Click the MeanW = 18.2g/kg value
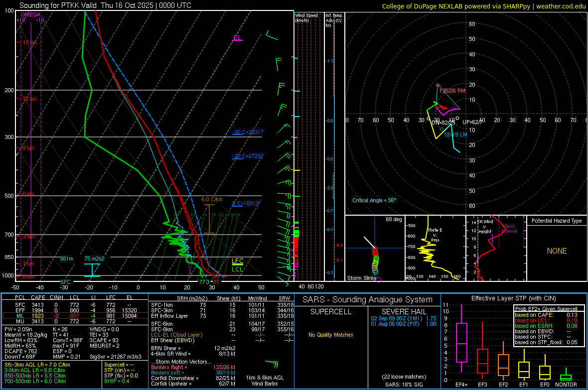The width and height of the screenshot is (588, 390). (x=26, y=335)
